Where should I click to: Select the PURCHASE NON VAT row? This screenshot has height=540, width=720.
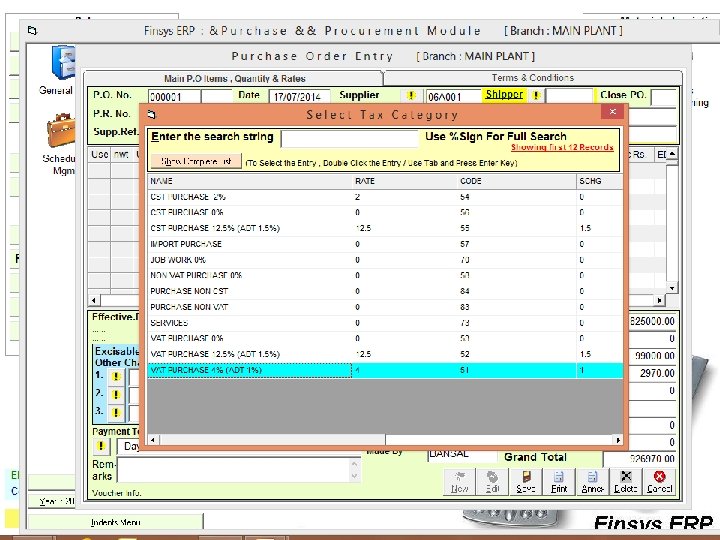[x=385, y=307]
